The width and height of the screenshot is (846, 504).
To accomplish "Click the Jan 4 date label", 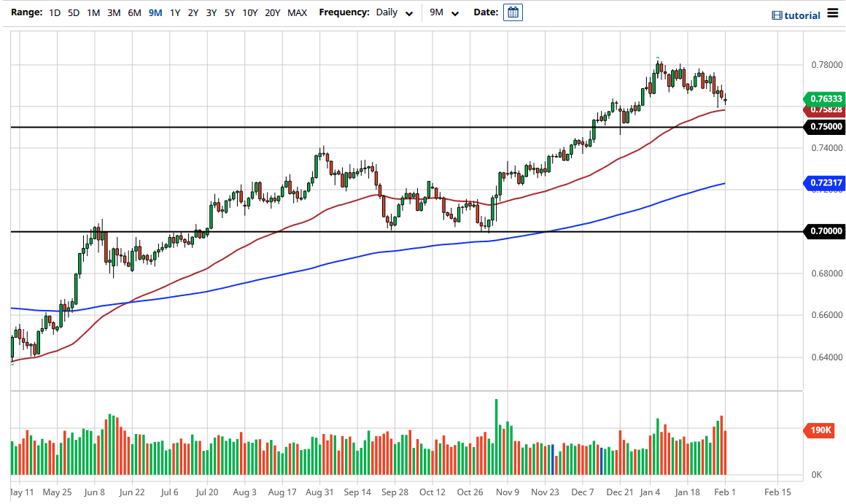I will click(650, 492).
